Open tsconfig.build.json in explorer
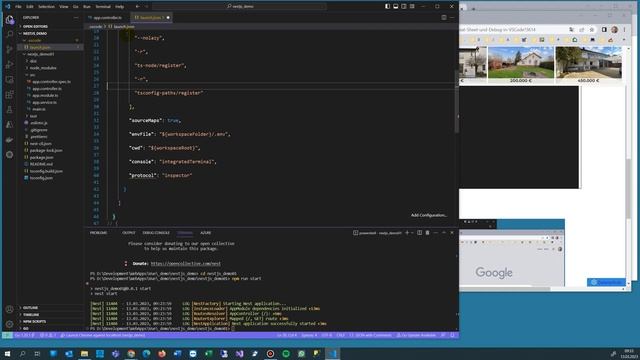The image size is (640, 360). pyautogui.click(x=46, y=171)
